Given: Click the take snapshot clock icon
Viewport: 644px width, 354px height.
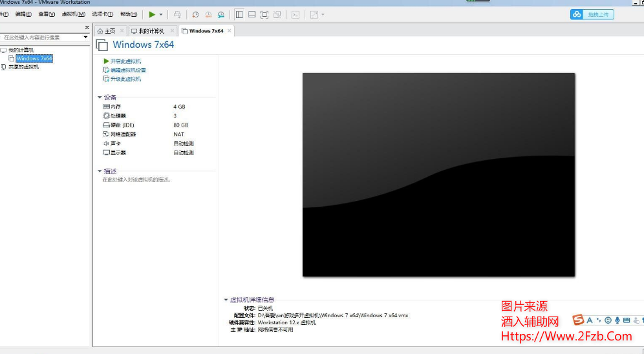Looking at the screenshot, I should click(195, 14).
